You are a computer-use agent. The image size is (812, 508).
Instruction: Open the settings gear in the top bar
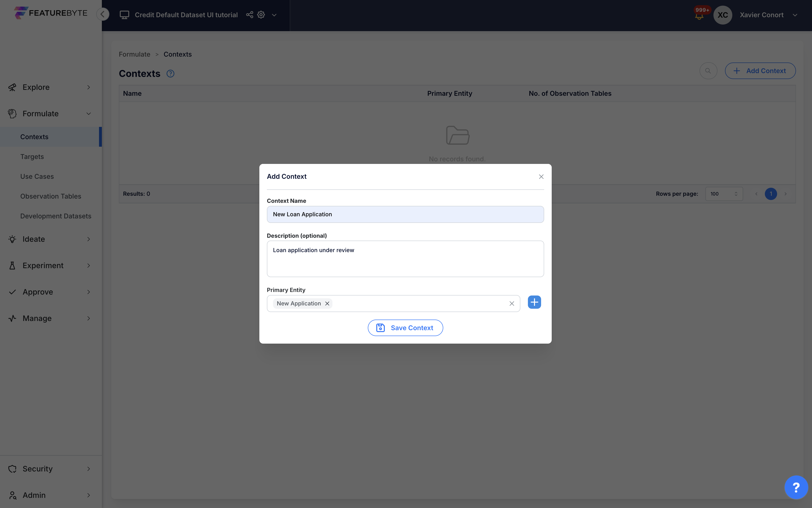261,14
